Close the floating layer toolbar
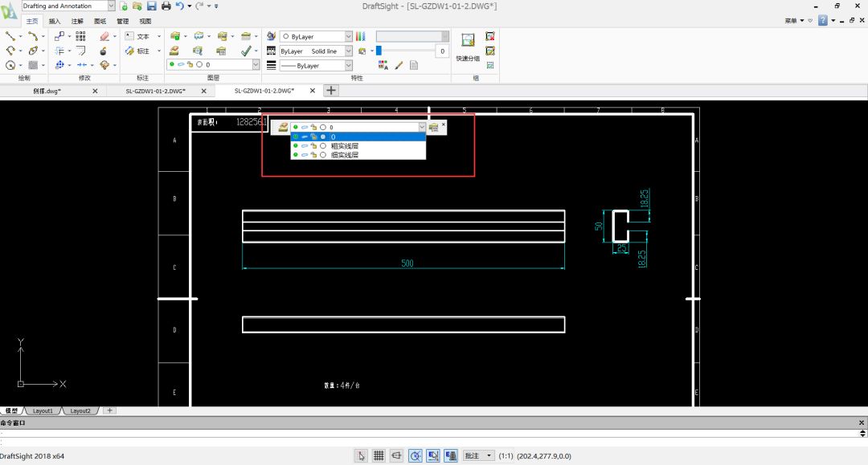The height and width of the screenshot is (465, 868). point(444,124)
